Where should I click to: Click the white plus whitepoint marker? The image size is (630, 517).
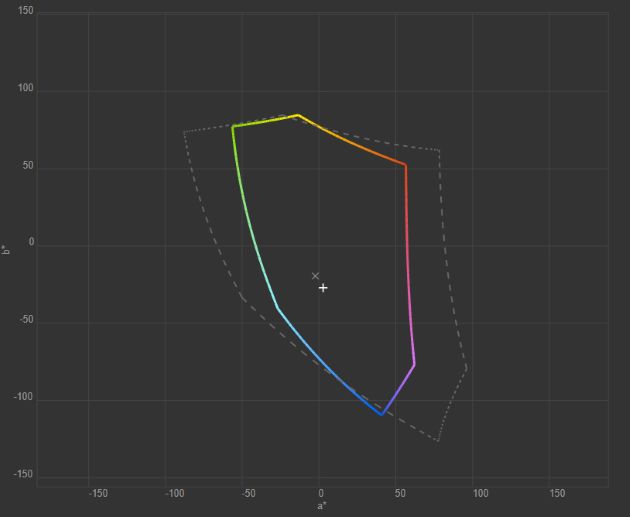(x=323, y=288)
